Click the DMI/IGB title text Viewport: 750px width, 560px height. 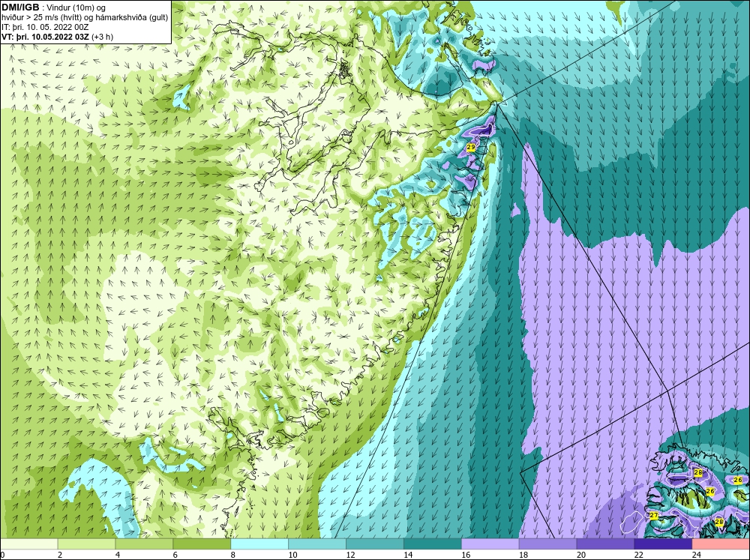[20, 7]
